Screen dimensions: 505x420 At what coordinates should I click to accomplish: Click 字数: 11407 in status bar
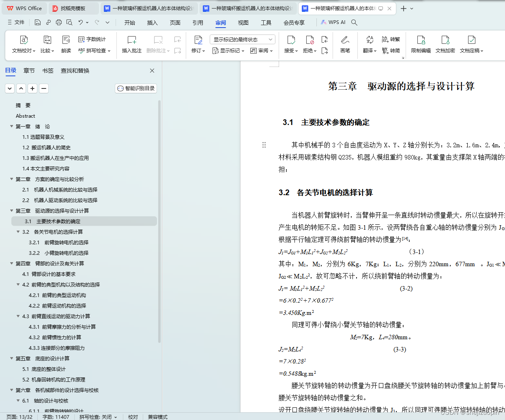(x=56, y=417)
